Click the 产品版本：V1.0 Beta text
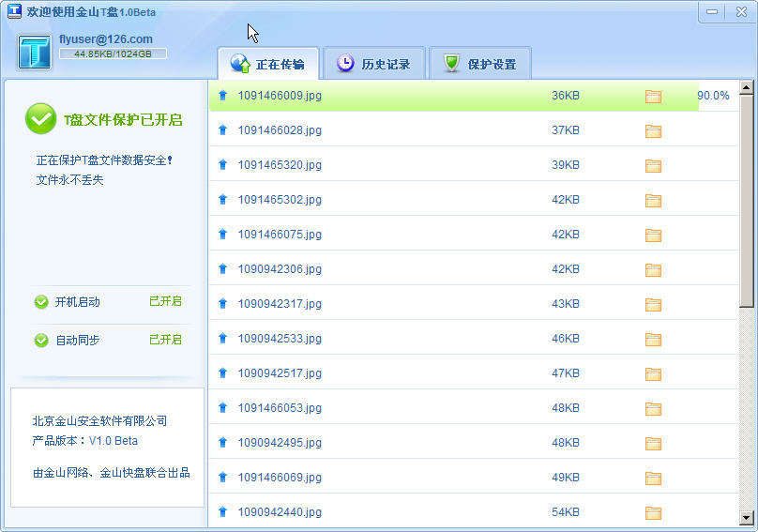Screen dimensions: 758x532 pyautogui.click(x=85, y=441)
